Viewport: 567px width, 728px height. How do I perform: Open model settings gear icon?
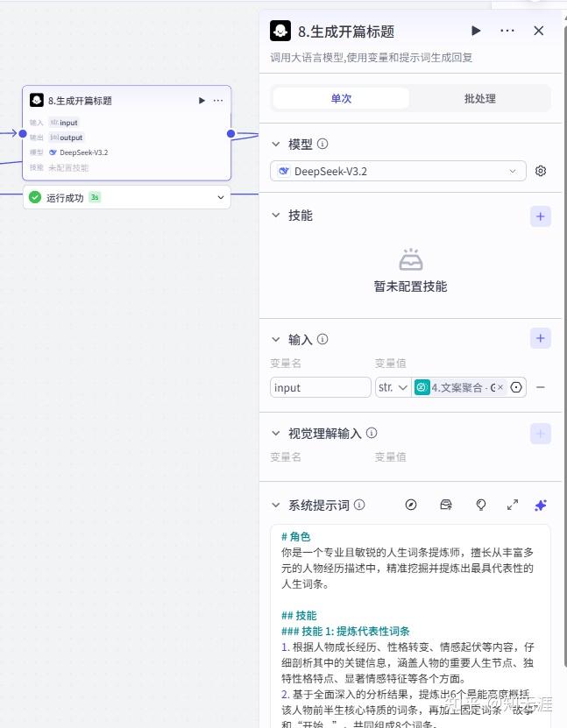click(541, 171)
